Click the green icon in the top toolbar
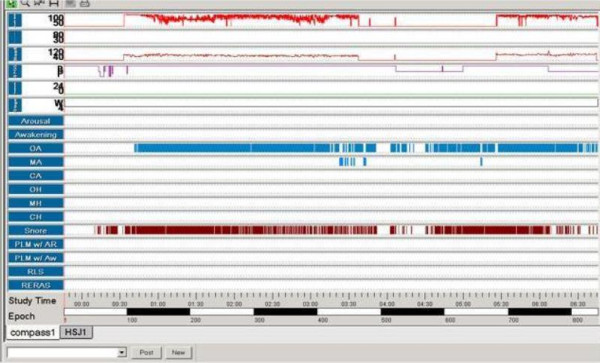The width and height of the screenshot is (600, 363). (11, 3)
